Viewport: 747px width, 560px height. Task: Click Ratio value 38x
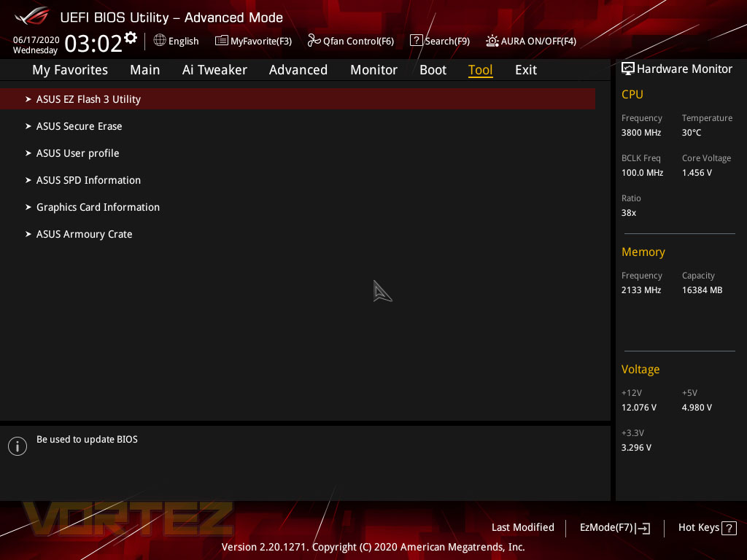[x=628, y=213]
